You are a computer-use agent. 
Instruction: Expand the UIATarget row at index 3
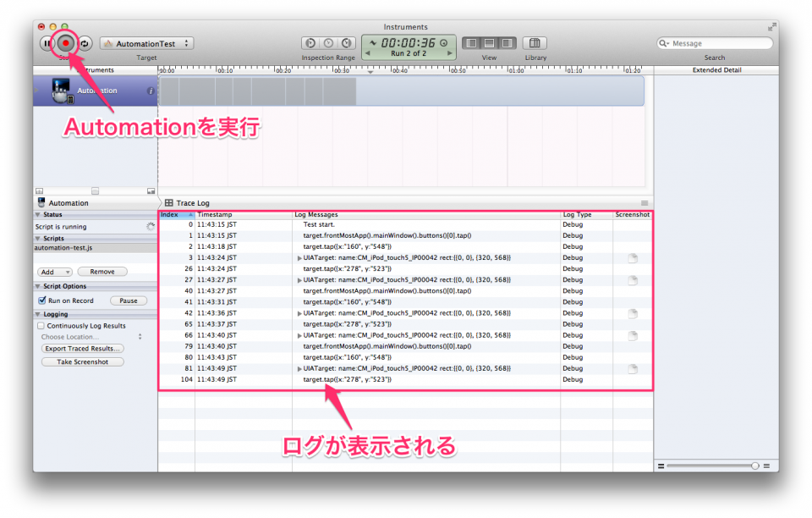coord(299,258)
